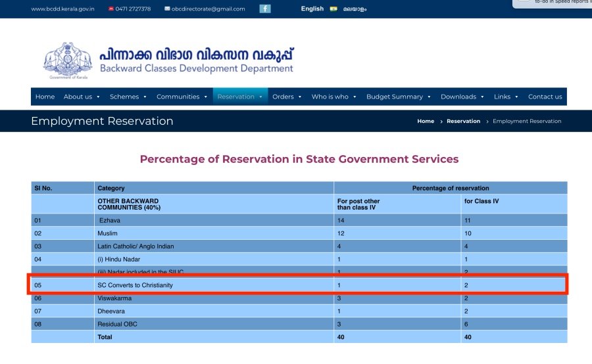Open the obcdirectorate@gmail.com email link
Screen dimensions: 592x364
(x=208, y=9)
